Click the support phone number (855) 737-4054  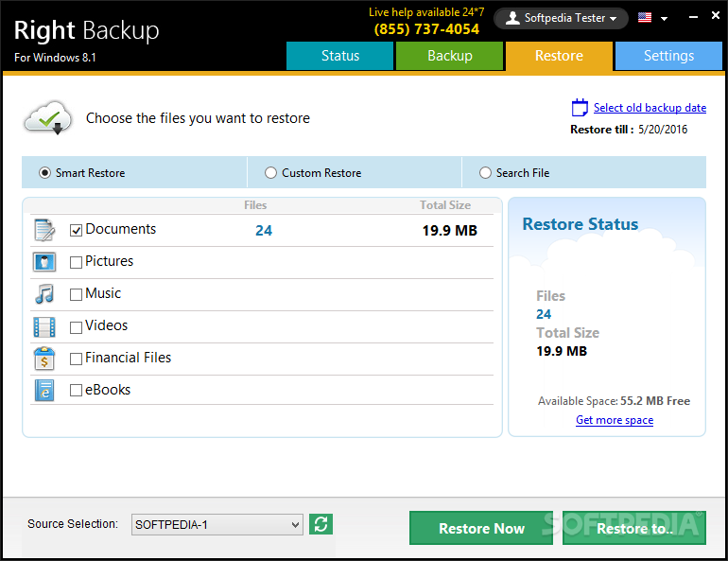426,29
